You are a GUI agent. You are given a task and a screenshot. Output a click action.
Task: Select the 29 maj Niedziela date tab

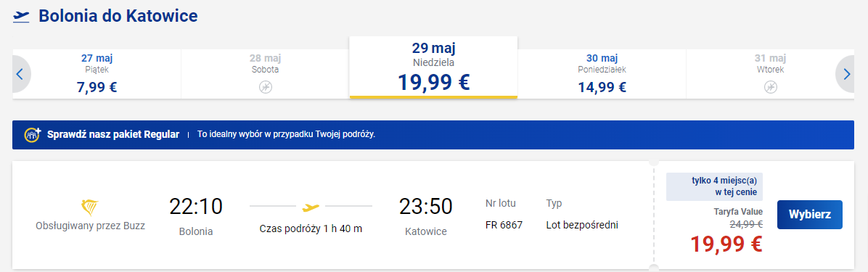(433, 67)
